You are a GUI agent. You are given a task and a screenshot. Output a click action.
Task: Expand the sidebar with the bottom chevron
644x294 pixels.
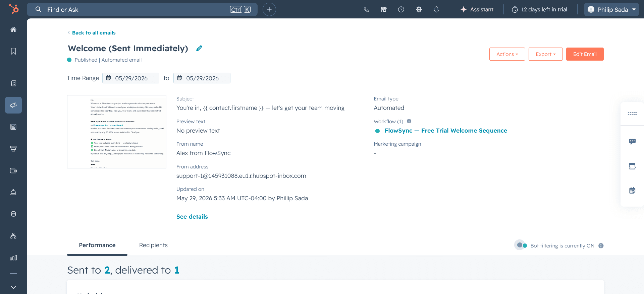coord(13,287)
